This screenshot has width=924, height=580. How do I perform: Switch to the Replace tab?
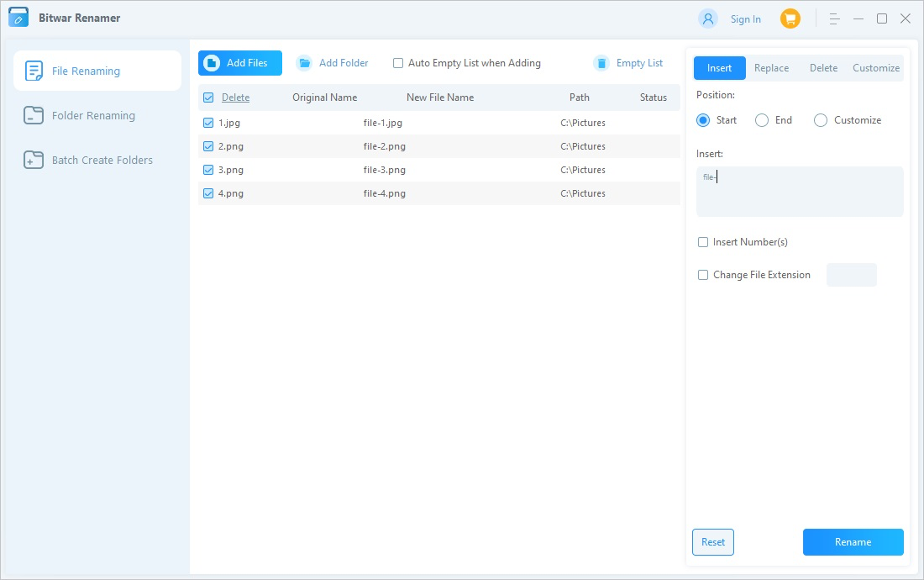(x=771, y=68)
